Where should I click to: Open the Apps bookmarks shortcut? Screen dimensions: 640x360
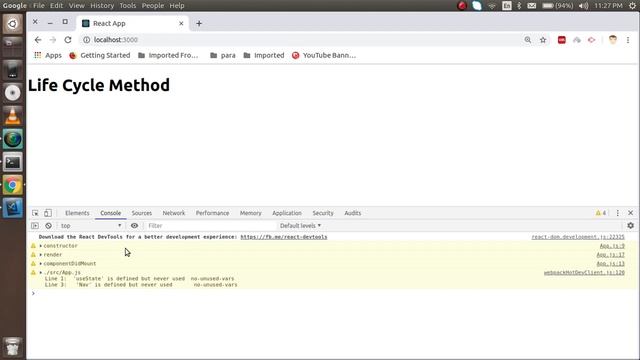point(48,55)
